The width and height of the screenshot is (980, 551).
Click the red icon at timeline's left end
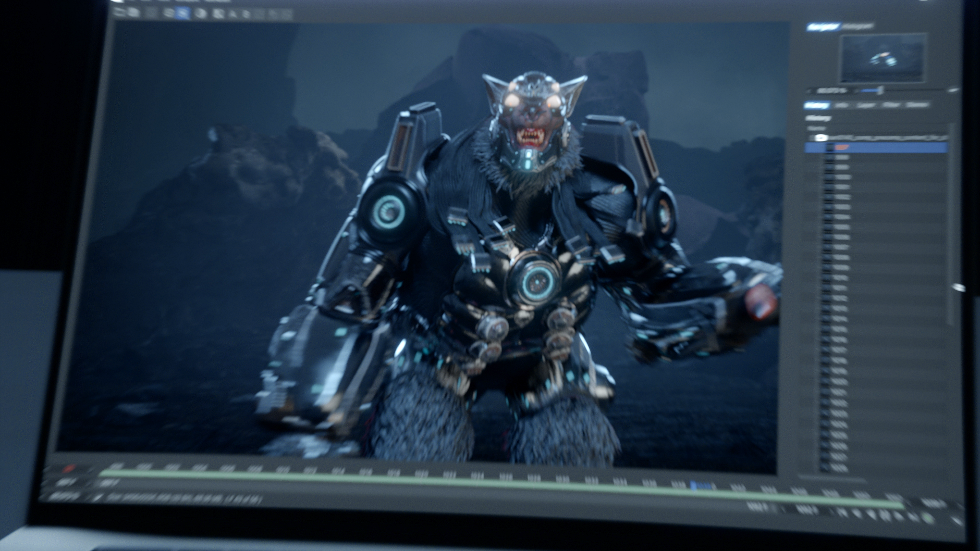(69, 469)
